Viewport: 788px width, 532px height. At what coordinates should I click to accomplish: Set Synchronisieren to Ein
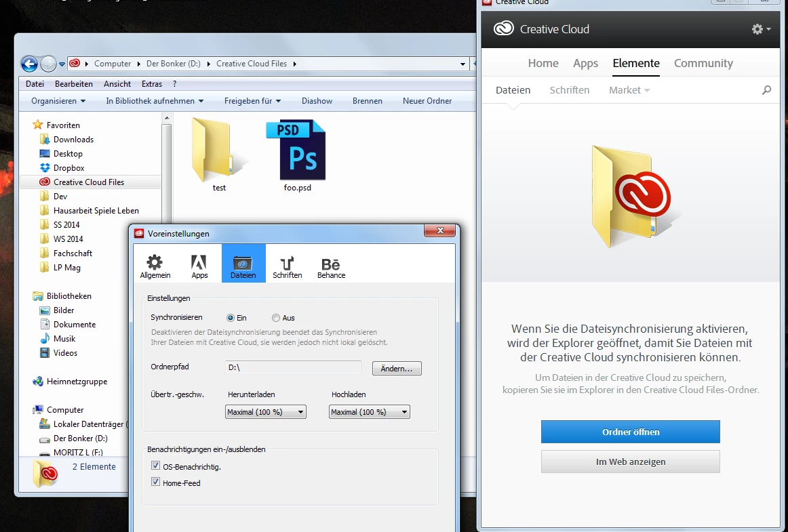click(x=231, y=318)
